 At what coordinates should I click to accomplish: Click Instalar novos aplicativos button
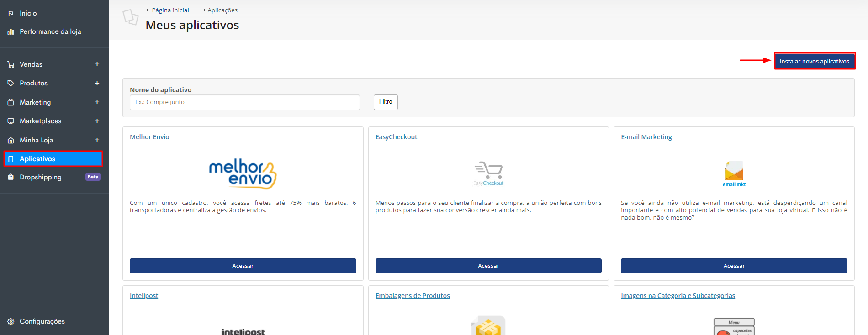[815, 61]
